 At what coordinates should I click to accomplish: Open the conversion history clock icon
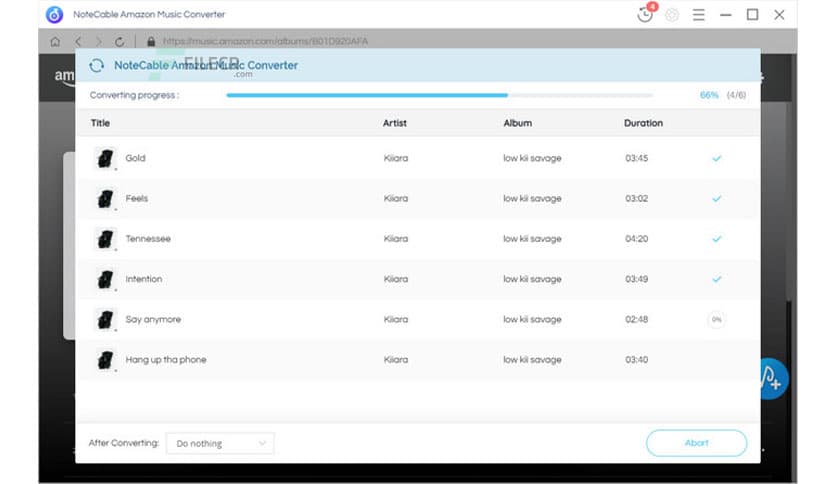click(x=645, y=14)
